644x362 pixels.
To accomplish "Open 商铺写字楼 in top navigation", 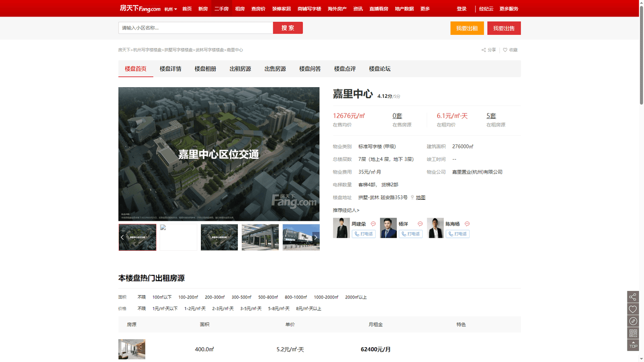I will [309, 9].
